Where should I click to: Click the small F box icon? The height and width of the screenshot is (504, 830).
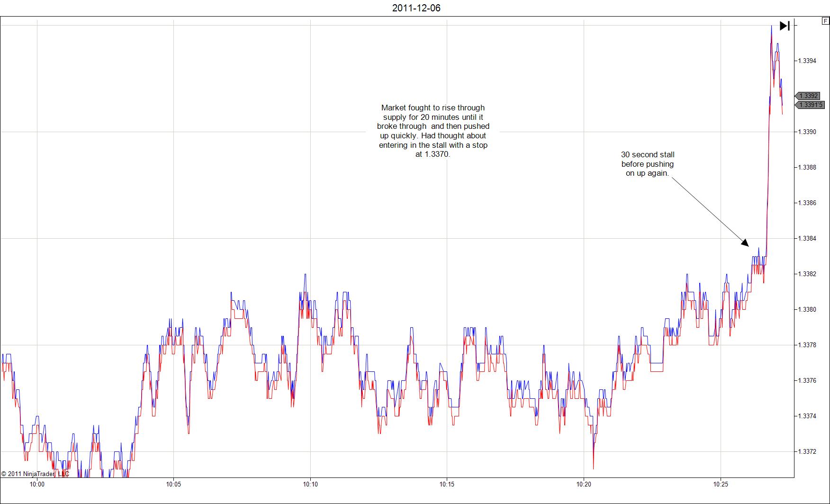tap(825, 21)
